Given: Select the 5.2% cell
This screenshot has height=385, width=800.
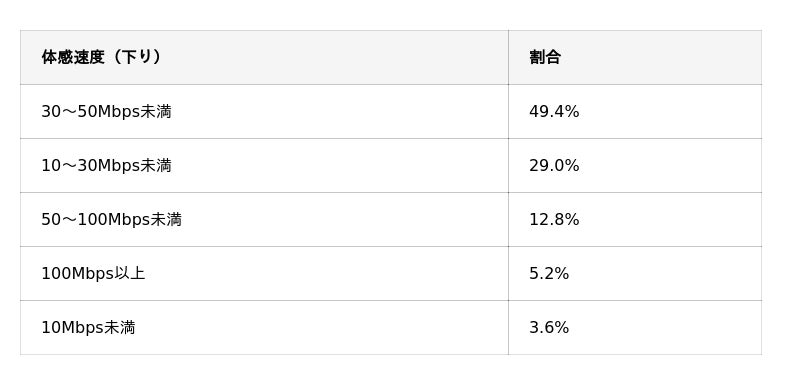Looking at the screenshot, I should (x=635, y=274).
